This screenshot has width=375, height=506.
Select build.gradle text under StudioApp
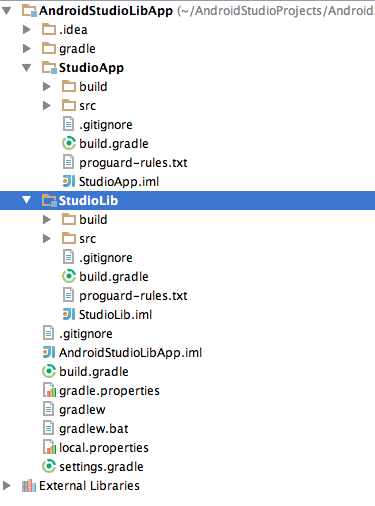(x=114, y=144)
